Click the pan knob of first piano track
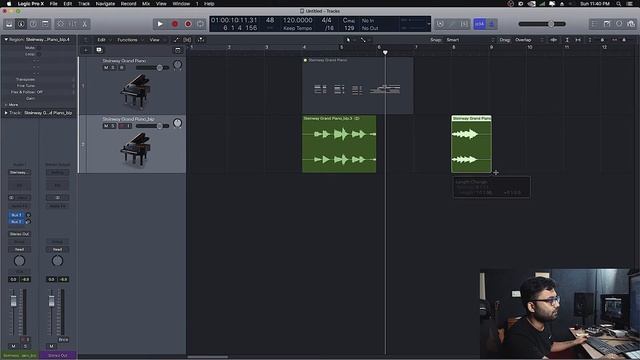Viewport: 640px width, 360px height. (177, 65)
